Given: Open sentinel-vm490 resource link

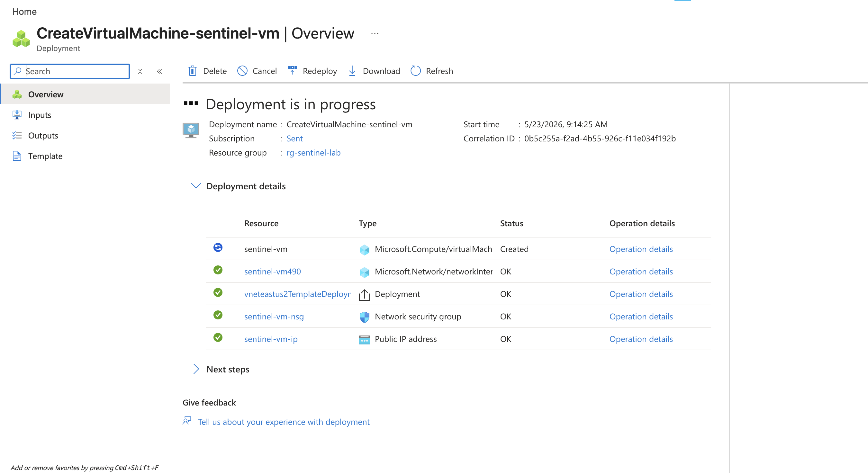Looking at the screenshot, I should tap(272, 272).
